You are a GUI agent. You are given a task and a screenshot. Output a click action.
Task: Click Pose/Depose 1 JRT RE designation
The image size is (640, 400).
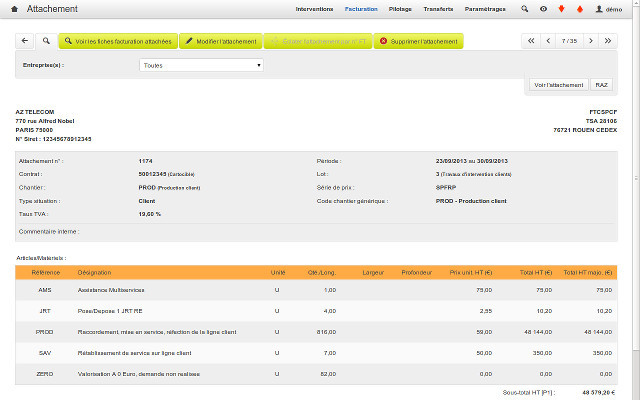[110, 311]
